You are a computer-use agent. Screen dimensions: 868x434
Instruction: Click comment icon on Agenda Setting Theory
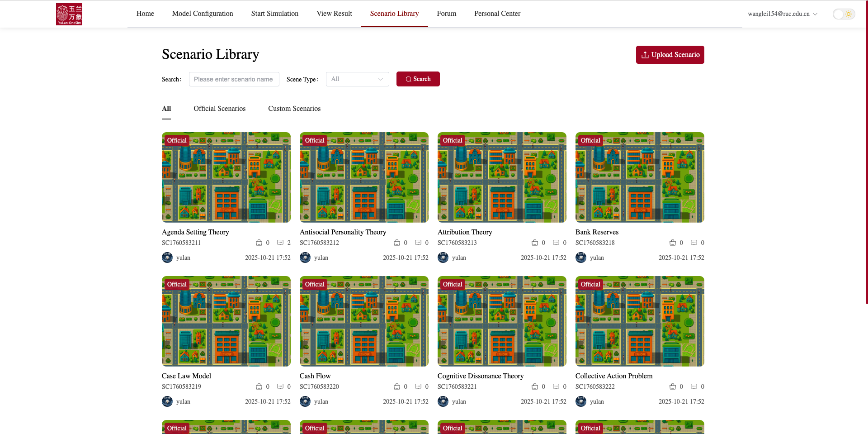pyautogui.click(x=280, y=243)
